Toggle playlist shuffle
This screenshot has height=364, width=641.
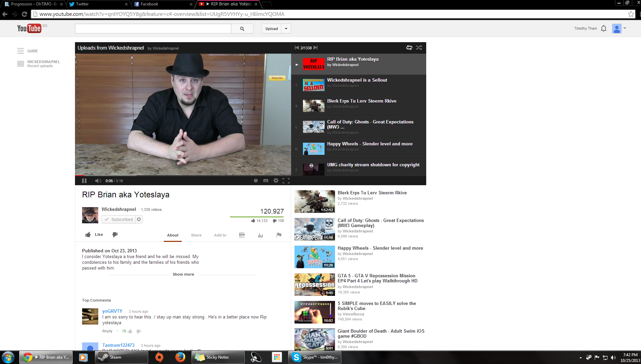click(419, 48)
